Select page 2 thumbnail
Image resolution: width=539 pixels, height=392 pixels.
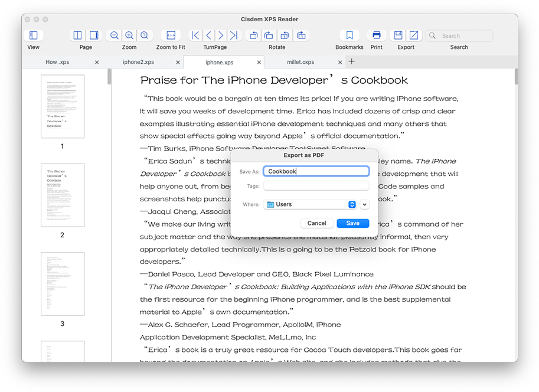click(x=63, y=195)
